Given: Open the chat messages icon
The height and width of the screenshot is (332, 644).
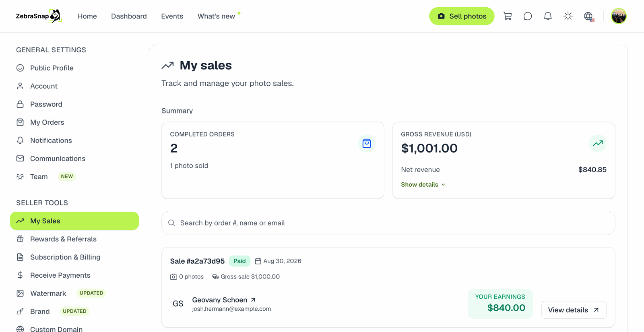Looking at the screenshot, I should click(528, 16).
